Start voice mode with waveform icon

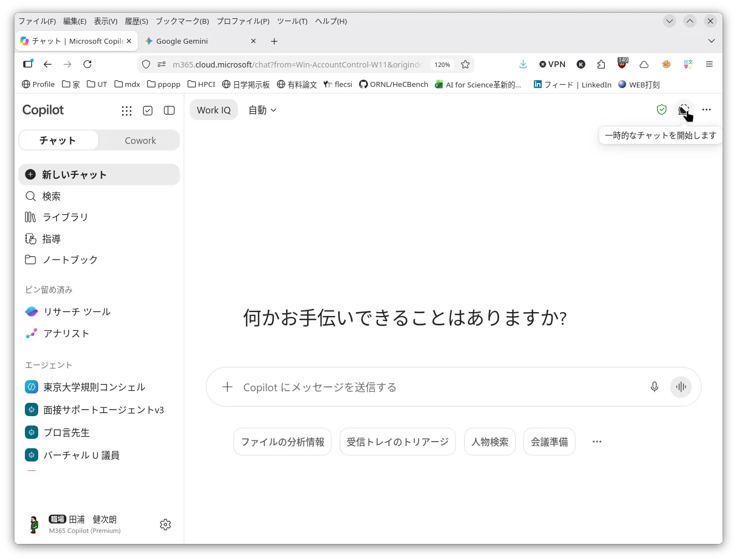tap(681, 387)
